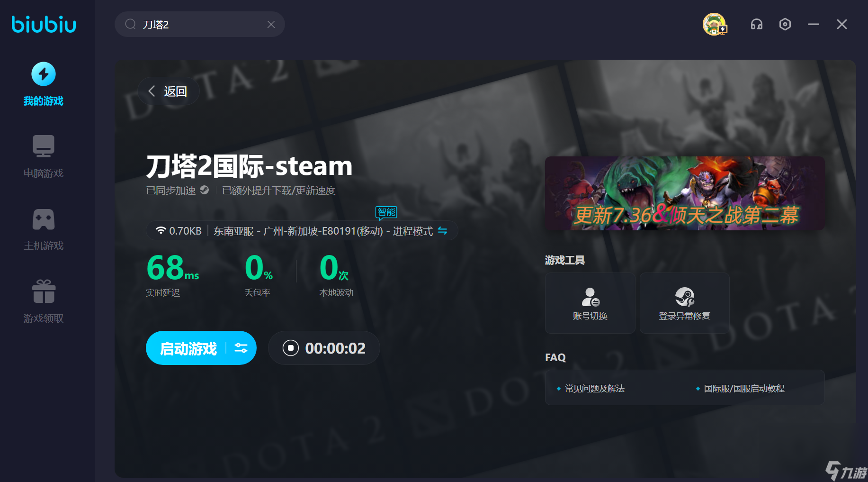Open customer support headset icon
The width and height of the screenshot is (868, 482).
pyautogui.click(x=757, y=24)
